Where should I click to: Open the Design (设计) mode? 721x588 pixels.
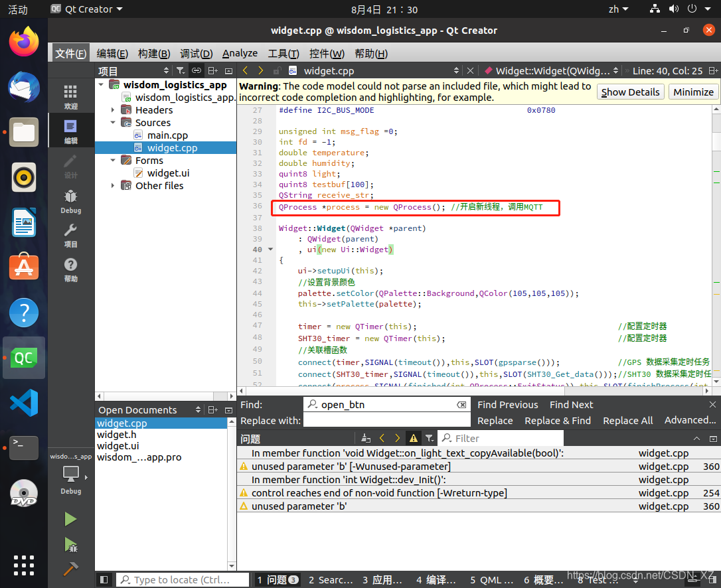pos(70,166)
